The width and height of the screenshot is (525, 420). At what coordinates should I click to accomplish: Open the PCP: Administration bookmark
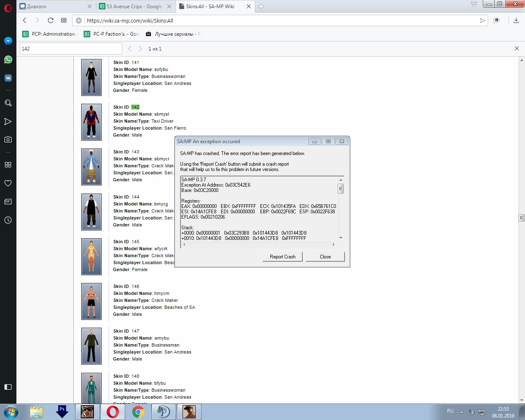click(x=50, y=34)
